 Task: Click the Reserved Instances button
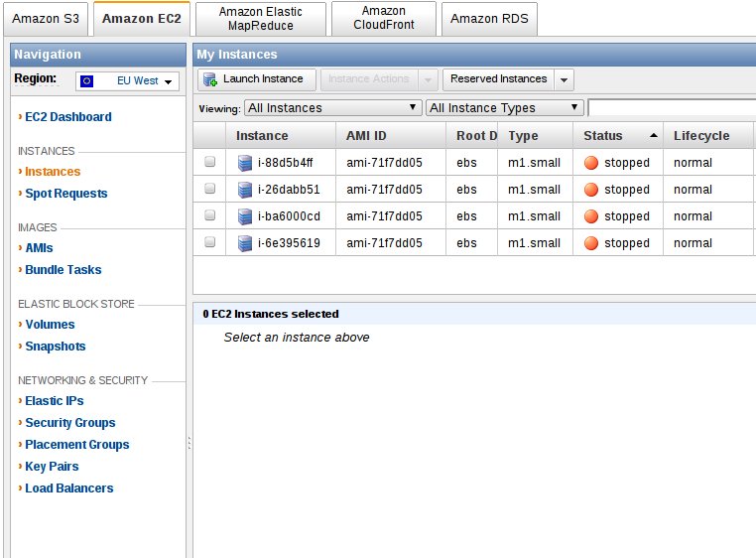click(499, 79)
